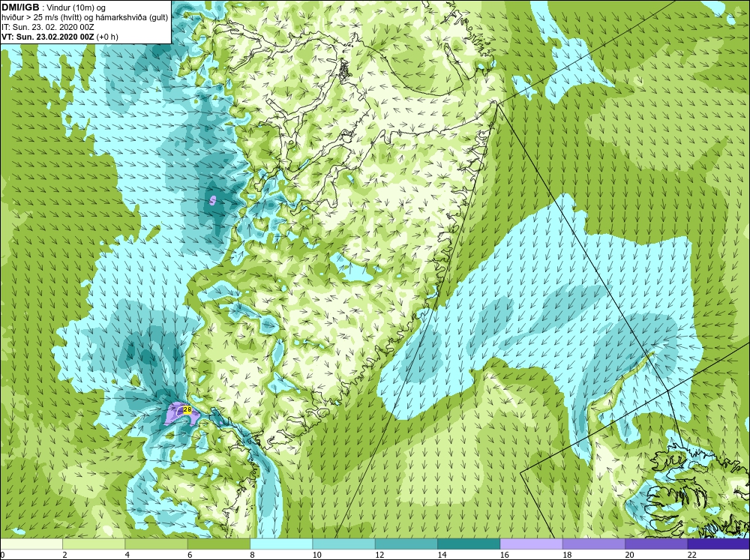750x560 pixels.
Task: Click the 'hviður > 25 m/s' legend line
Action: (x=85, y=18)
